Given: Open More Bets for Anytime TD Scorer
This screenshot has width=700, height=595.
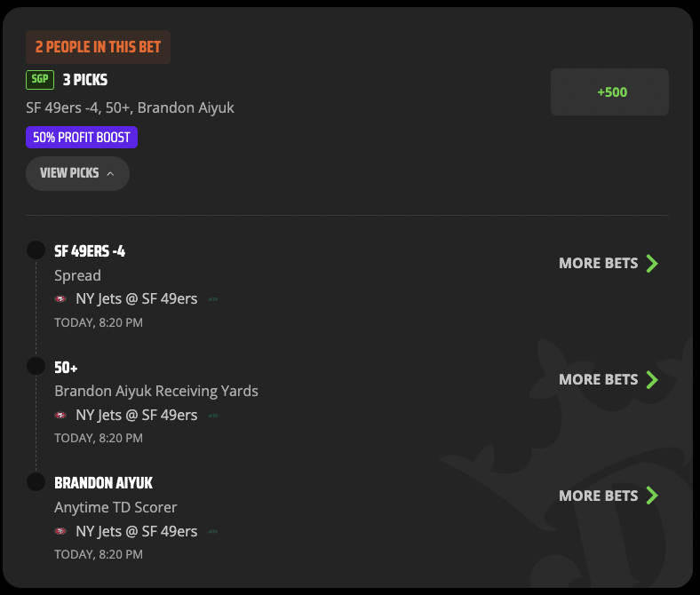Looking at the screenshot, I should click(x=609, y=496).
